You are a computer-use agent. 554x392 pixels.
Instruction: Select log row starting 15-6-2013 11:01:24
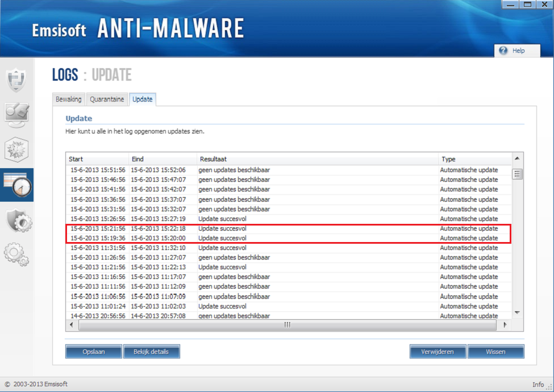pyautogui.click(x=289, y=306)
